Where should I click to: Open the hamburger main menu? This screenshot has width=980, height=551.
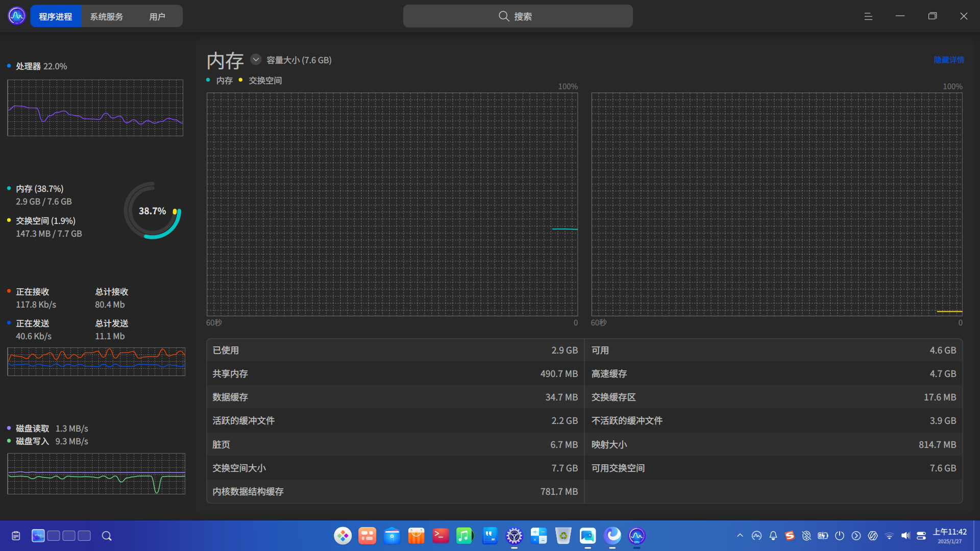click(x=868, y=16)
